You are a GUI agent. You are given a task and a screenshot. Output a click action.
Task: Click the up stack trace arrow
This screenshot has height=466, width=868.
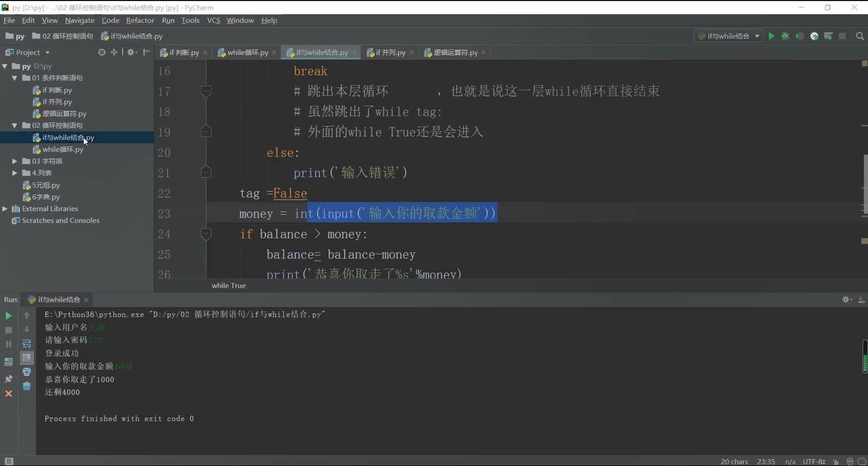coord(27,316)
